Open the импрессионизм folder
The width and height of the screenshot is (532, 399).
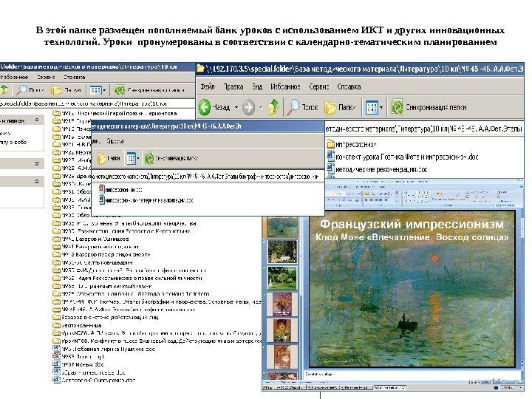[x=352, y=145]
